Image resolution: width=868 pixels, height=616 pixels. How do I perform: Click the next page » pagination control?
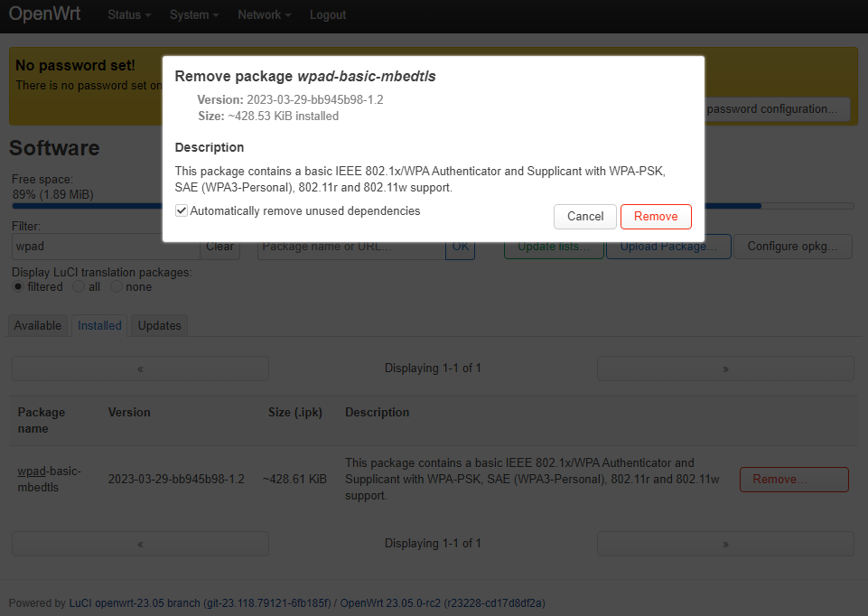(724, 368)
